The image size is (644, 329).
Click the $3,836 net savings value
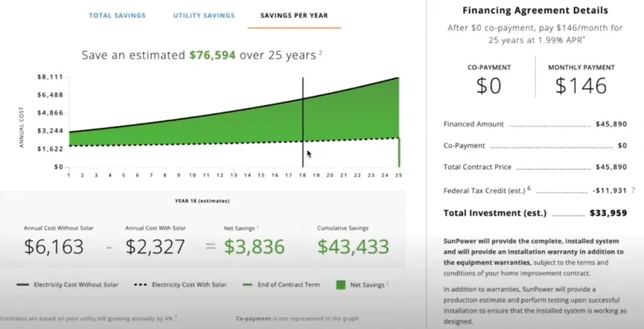(x=254, y=246)
